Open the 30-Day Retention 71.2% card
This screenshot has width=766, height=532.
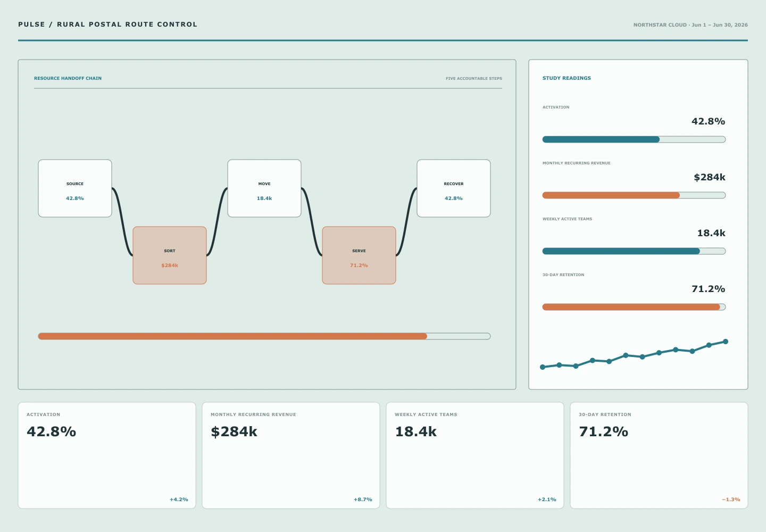pos(659,455)
